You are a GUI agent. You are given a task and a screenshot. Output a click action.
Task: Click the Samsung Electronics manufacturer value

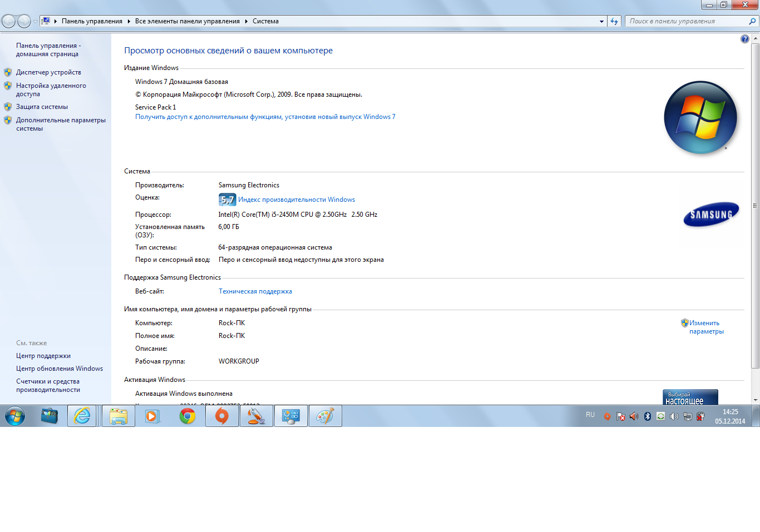pyautogui.click(x=249, y=185)
